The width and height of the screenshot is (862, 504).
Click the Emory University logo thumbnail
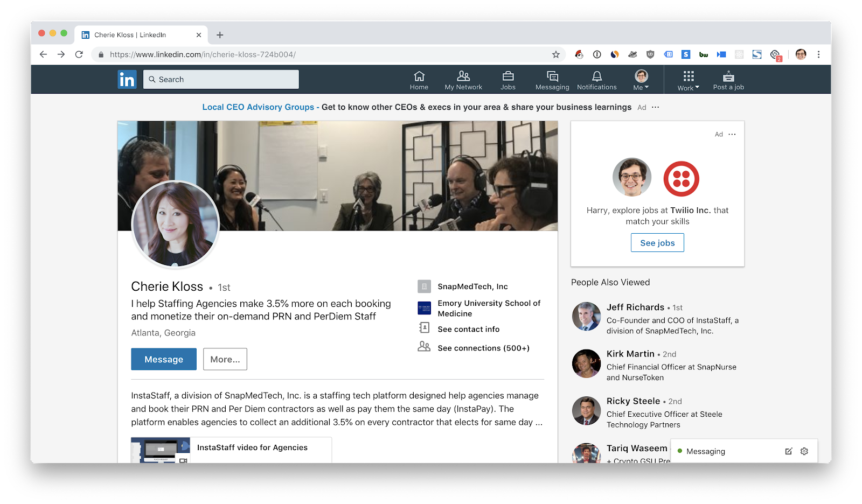[425, 309]
